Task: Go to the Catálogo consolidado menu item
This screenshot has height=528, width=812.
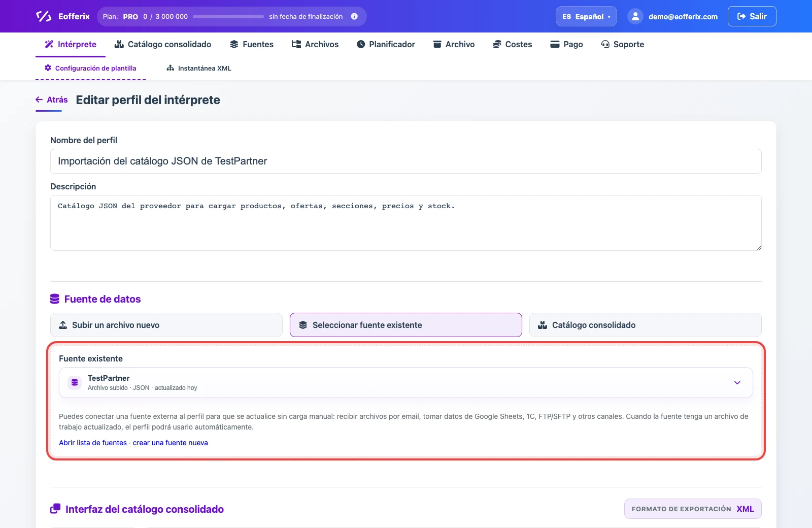Action: [163, 44]
